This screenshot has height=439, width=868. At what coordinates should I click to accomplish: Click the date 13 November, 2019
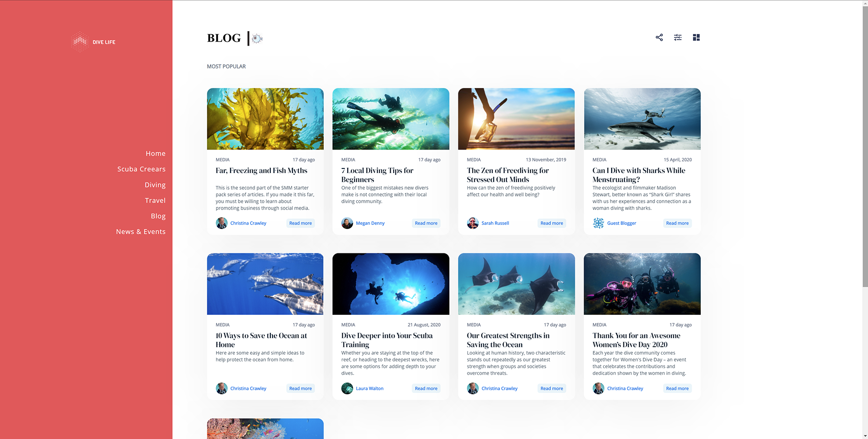coord(546,160)
